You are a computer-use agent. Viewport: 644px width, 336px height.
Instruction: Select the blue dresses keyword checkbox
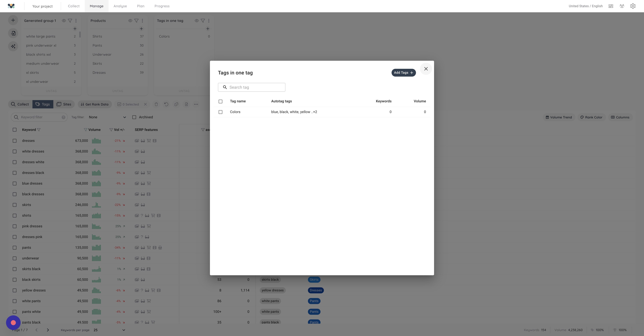tap(14, 183)
